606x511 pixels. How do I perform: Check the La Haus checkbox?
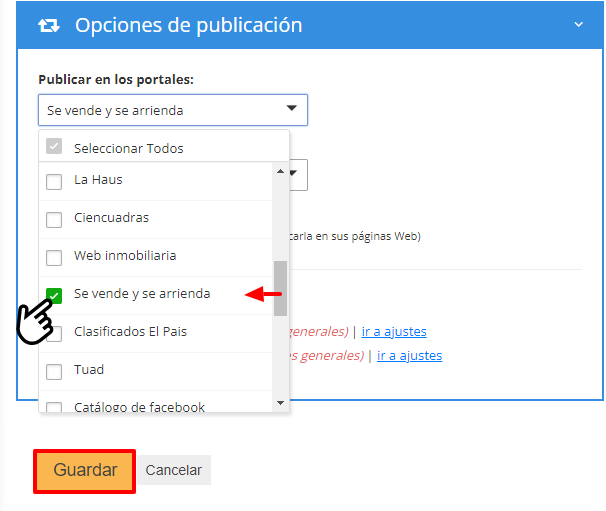pos(55,181)
